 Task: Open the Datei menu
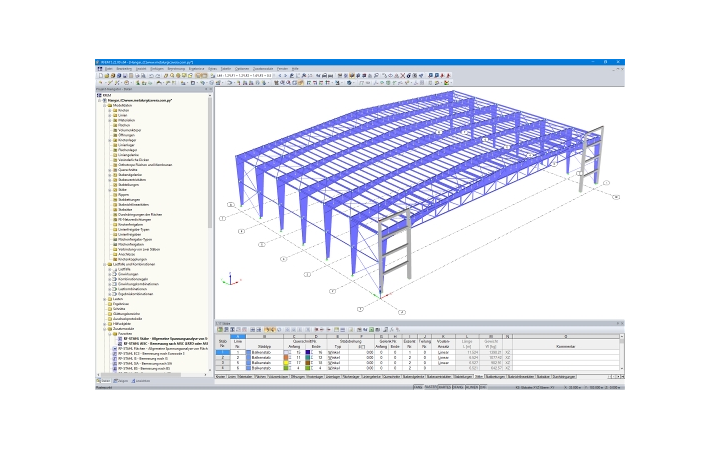[x=108, y=68]
